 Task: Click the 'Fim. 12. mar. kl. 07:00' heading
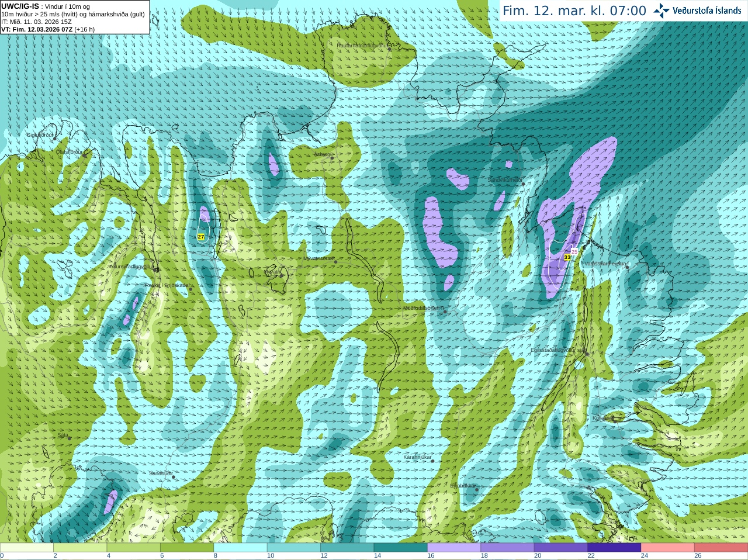574,11
